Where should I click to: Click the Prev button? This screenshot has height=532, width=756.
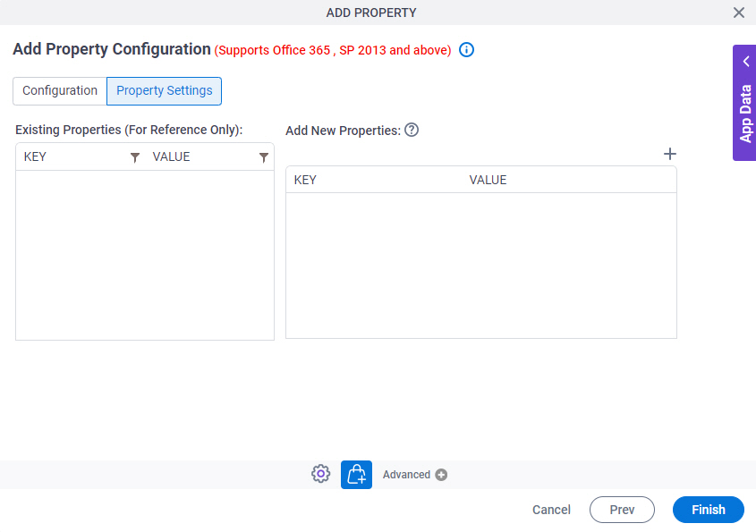coord(622,510)
